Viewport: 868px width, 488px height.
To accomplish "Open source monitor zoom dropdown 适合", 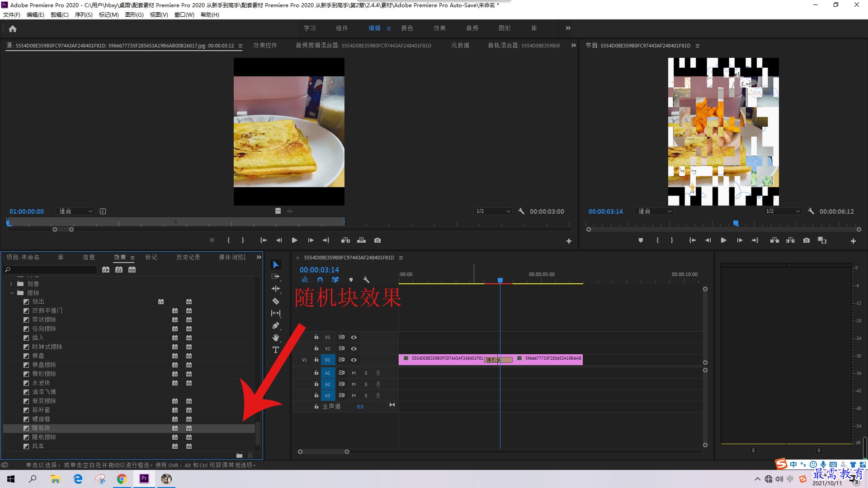I will coord(75,211).
